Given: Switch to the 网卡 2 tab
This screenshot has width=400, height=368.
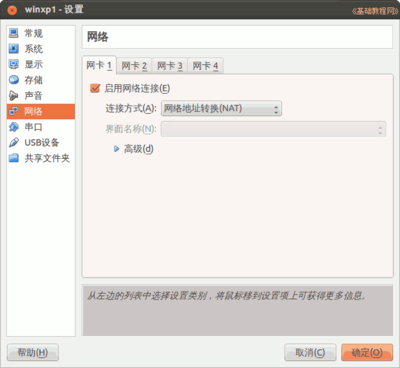Looking at the screenshot, I should pos(134,66).
